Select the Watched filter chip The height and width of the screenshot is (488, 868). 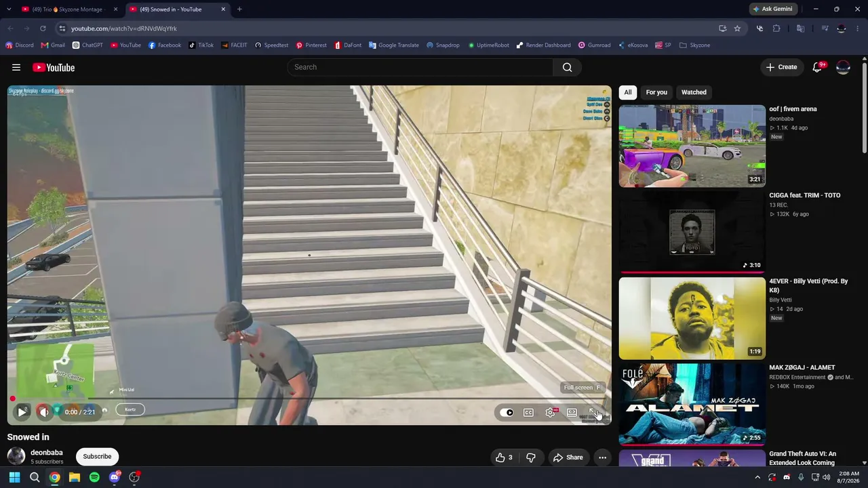pos(694,92)
